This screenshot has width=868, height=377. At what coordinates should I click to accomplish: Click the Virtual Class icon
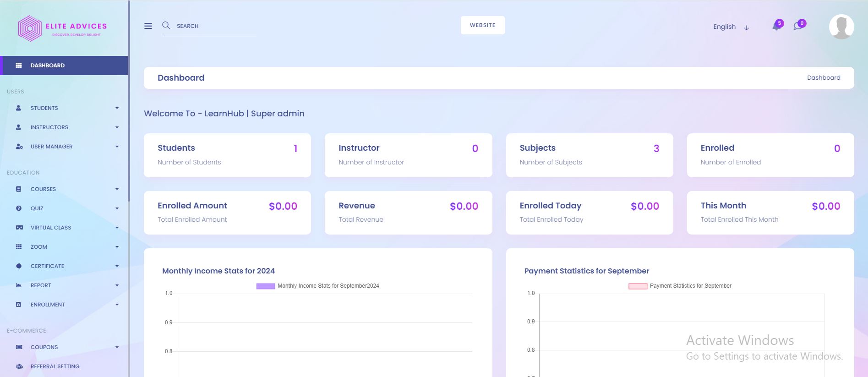[x=19, y=228]
